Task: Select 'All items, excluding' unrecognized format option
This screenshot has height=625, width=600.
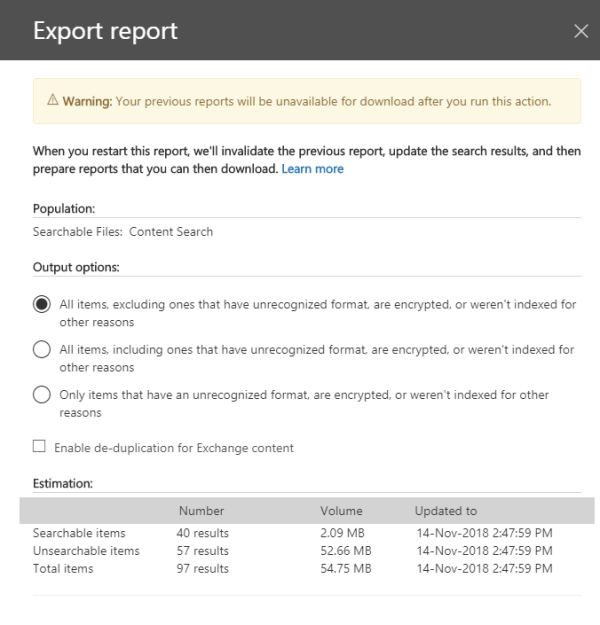Action: pos(42,305)
